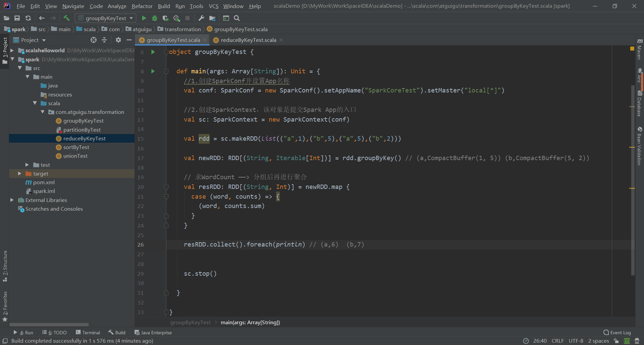The image size is (644, 345).
Task: Toggle the Terminal tool window
Action: 88,332
